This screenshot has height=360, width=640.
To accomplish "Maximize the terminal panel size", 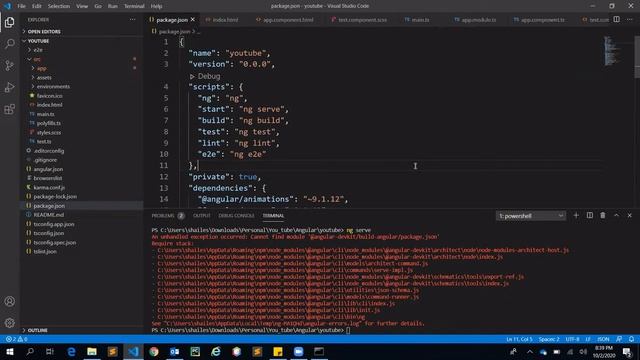I will [x=616, y=216].
